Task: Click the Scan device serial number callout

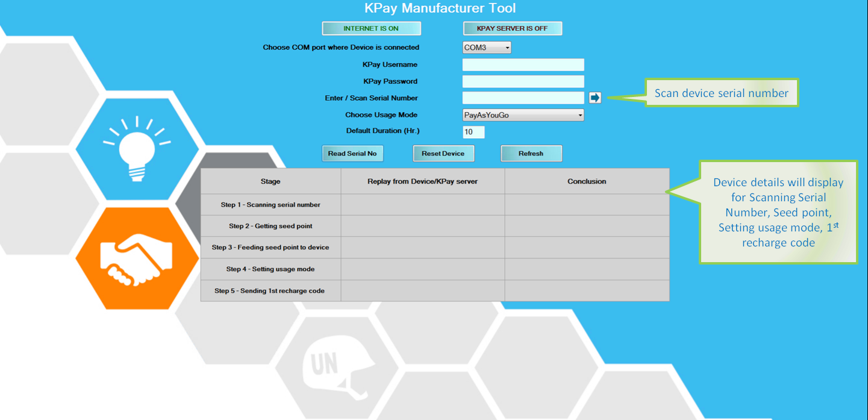Action: 722,93
